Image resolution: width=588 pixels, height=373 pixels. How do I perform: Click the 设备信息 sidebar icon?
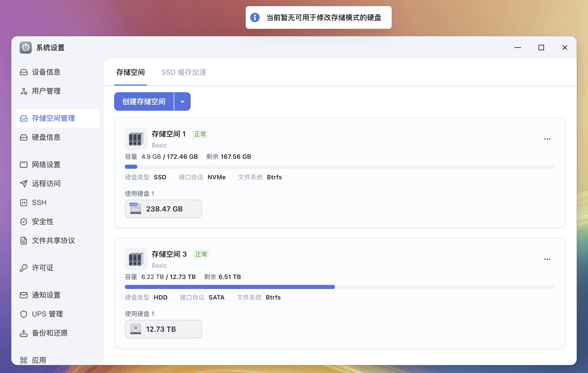pyautogui.click(x=24, y=72)
